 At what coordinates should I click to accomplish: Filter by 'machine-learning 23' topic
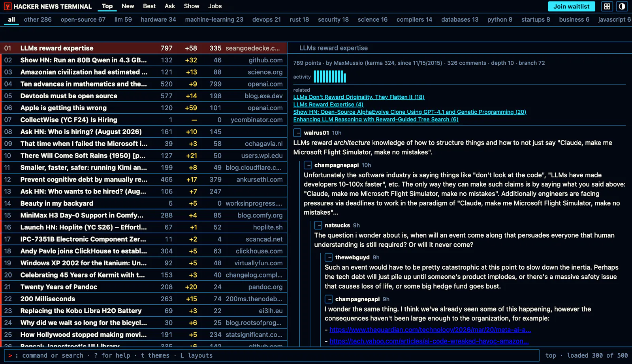pyautogui.click(x=214, y=19)
